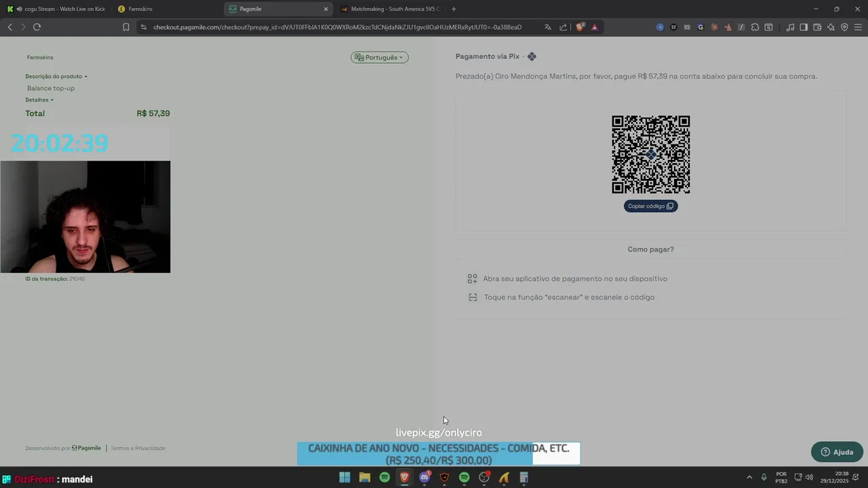The height and width of the screenshot is (488, 868).
Task: Switch to the Farmskins tab
Action: point(166,9)
